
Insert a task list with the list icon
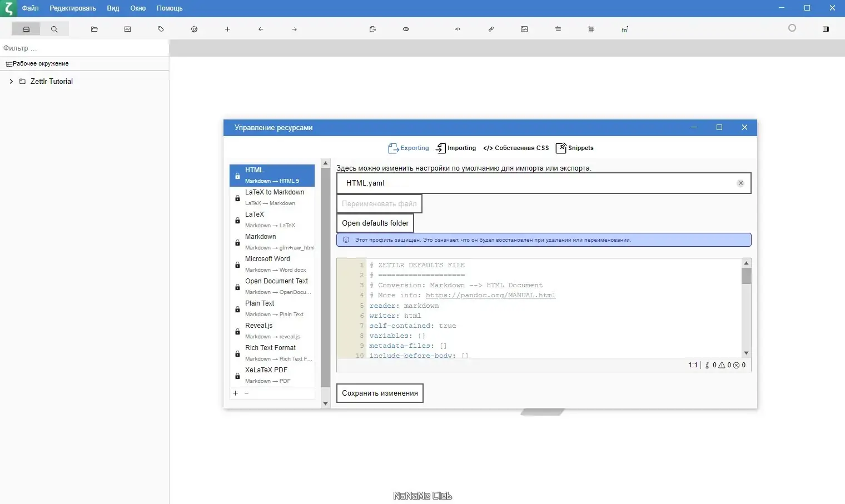(558, 29)
